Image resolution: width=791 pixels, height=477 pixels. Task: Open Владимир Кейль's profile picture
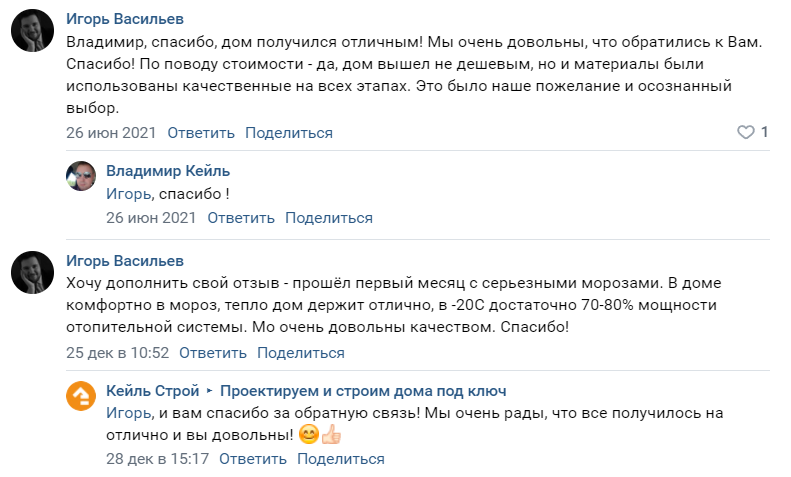[x=81, y=176]
